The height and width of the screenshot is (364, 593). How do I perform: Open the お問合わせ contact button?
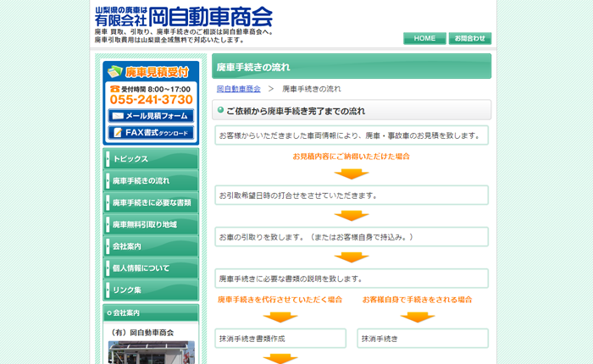coord(469,38)
